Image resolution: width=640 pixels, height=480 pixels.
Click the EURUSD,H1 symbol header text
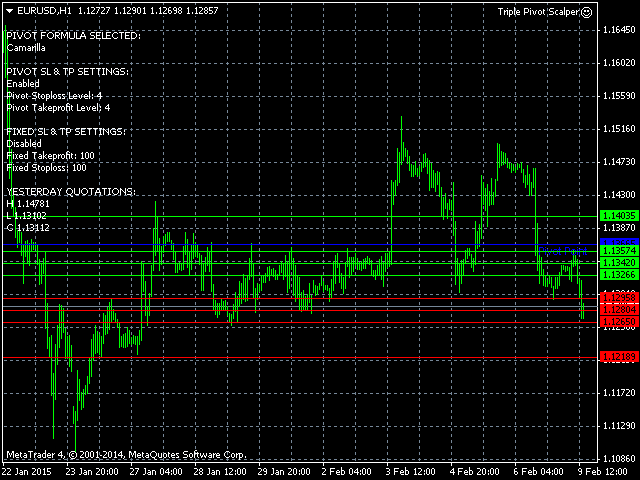(x=44, y=11)
